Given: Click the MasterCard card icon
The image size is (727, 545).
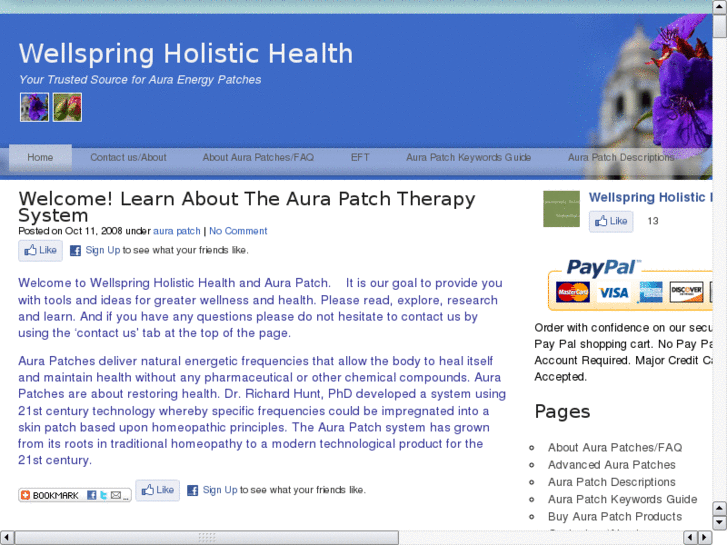Looking at the screenshot, I should pos(573,292).
